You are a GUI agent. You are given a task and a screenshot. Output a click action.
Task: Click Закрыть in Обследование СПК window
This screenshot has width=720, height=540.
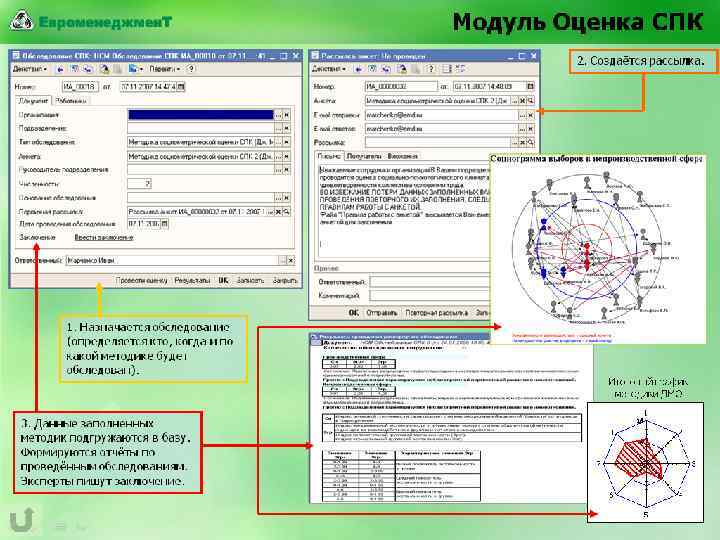(285, 280)
